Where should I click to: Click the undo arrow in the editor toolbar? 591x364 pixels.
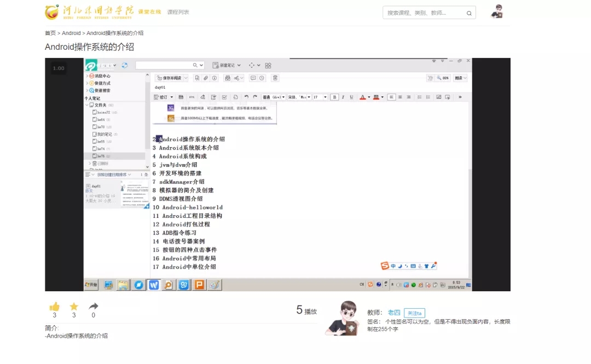tap(246, 97)
